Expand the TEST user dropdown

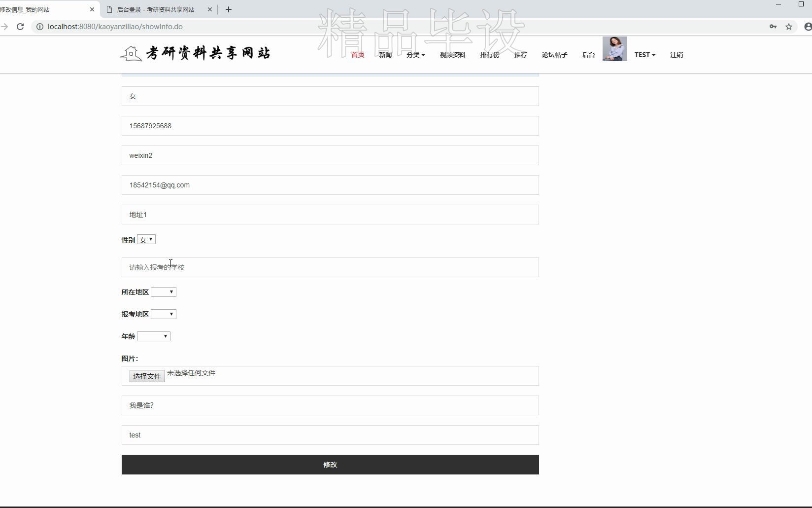[x=644, y=55]
